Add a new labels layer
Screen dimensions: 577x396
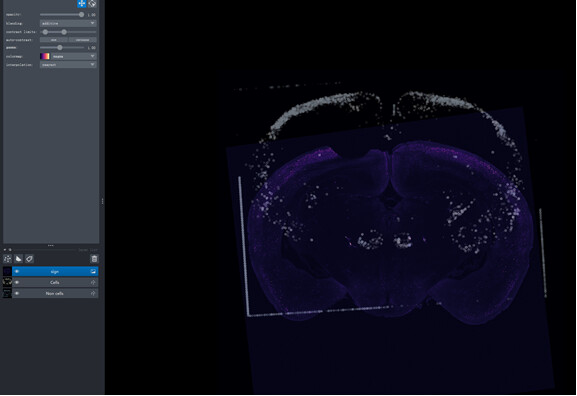(29, 259)
